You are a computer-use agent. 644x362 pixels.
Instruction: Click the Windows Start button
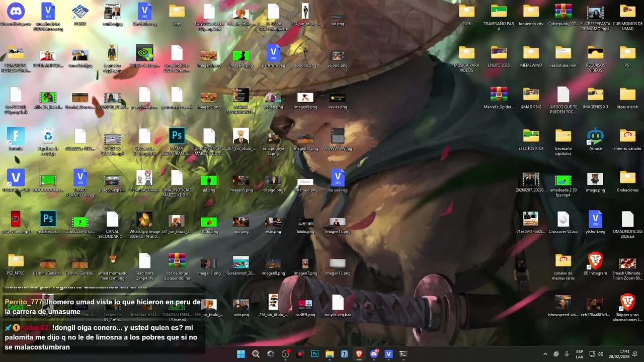coord(241,354)
